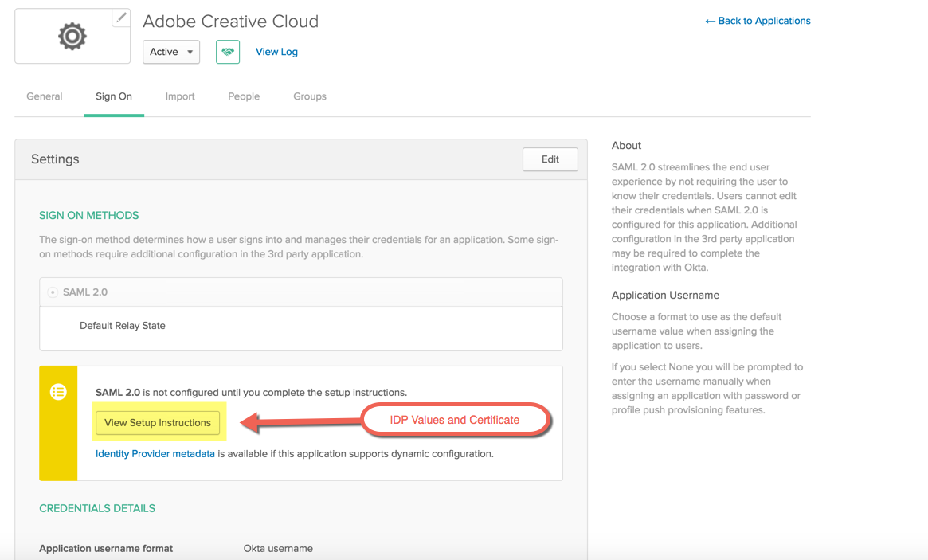
Task: Open the Active status dropdown
Action: tap(170, 52)
